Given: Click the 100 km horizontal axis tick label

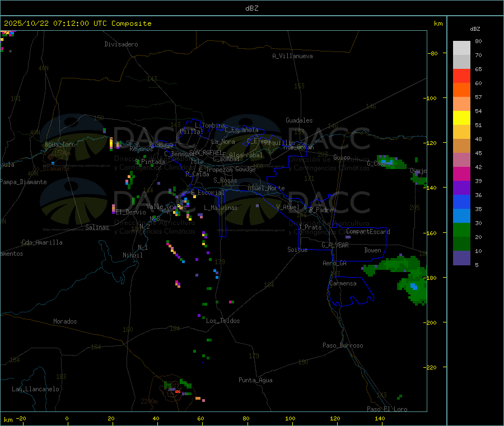Looking at the screenshot, I should pos(290,418).
